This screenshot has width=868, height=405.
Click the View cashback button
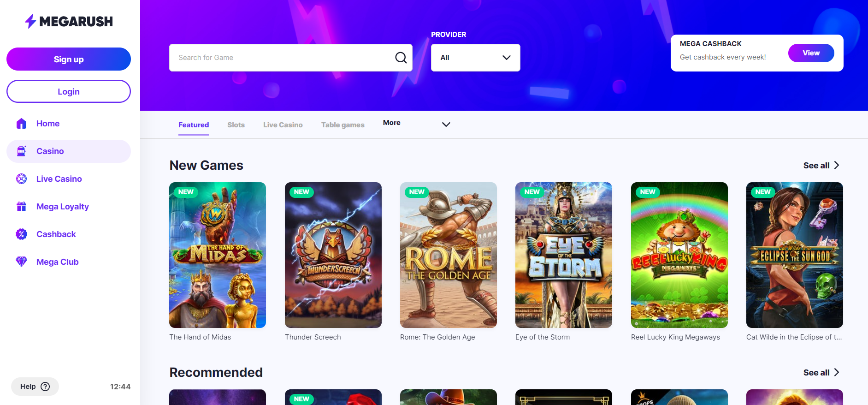point(811,53)
